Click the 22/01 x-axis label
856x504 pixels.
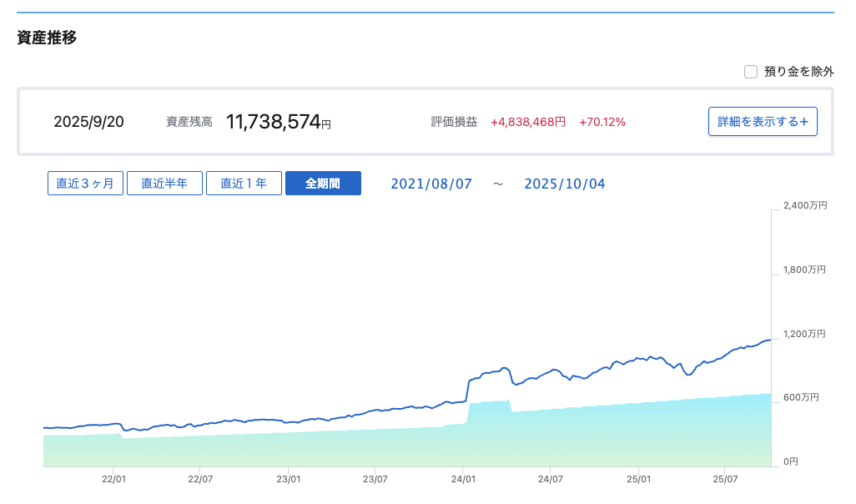coord(113,480)
